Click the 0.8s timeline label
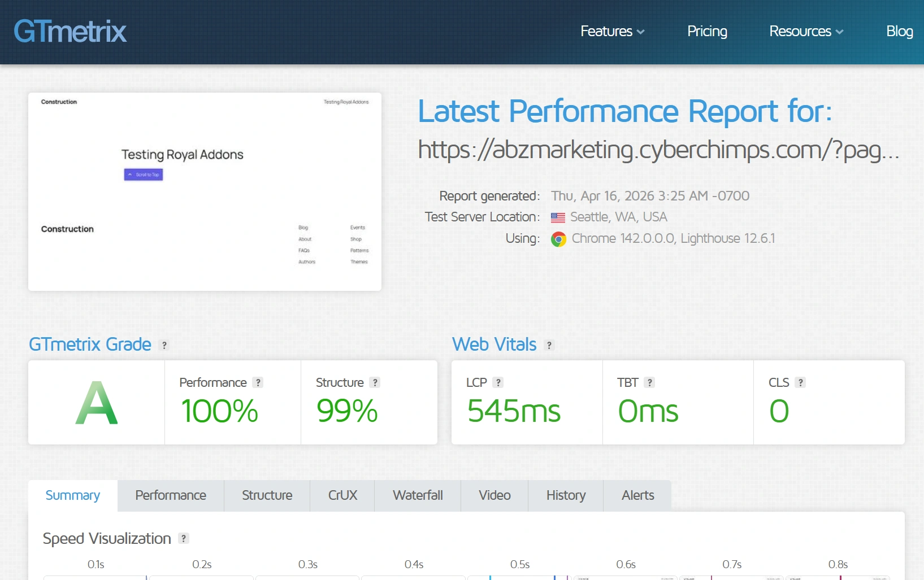This screenshot has width=924, height=580. [x=838, y=565]
